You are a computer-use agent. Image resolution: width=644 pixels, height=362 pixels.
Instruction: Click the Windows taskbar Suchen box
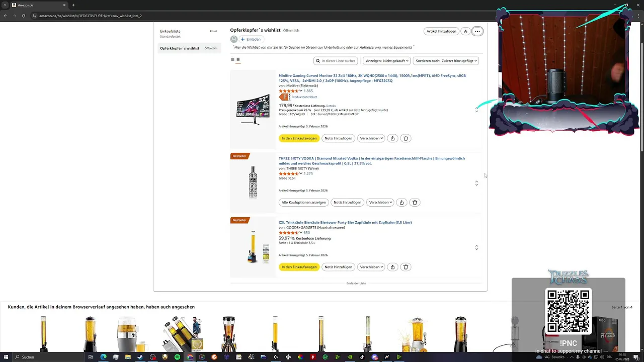point(48,357)
